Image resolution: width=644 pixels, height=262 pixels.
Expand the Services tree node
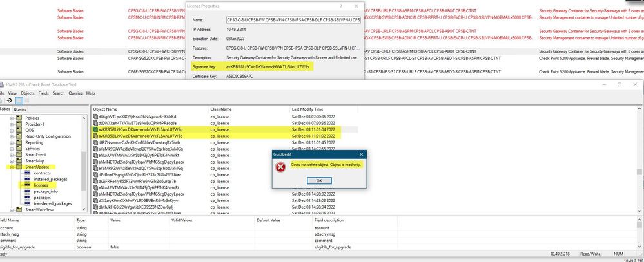tap(12, 149)
